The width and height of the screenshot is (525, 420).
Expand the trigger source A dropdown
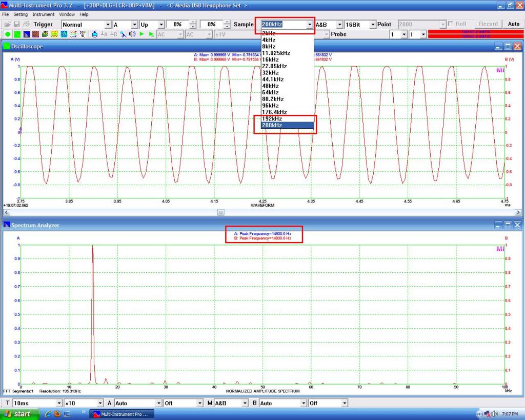[134, 25]
